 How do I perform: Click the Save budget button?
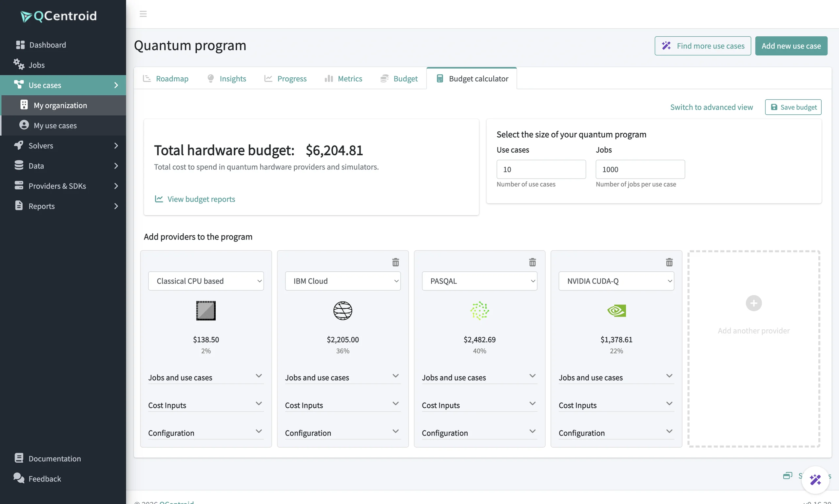point(793,107)
